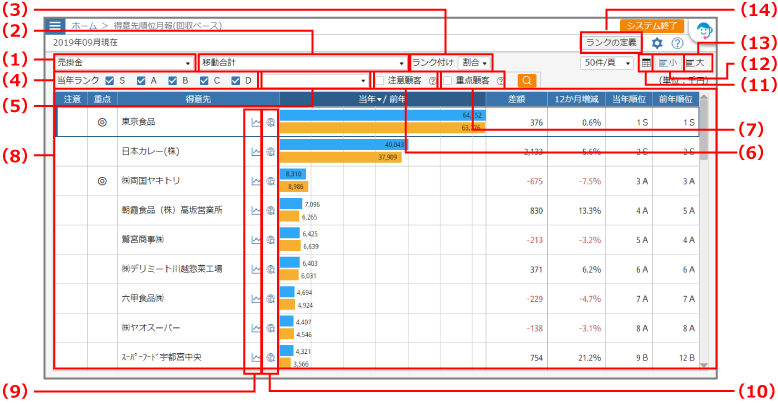Image resolution: width=778 pixels, height=404 pixels.
Task: Open the empty filter dropdown beside rank checkboxes
Action: click(315, 80)
